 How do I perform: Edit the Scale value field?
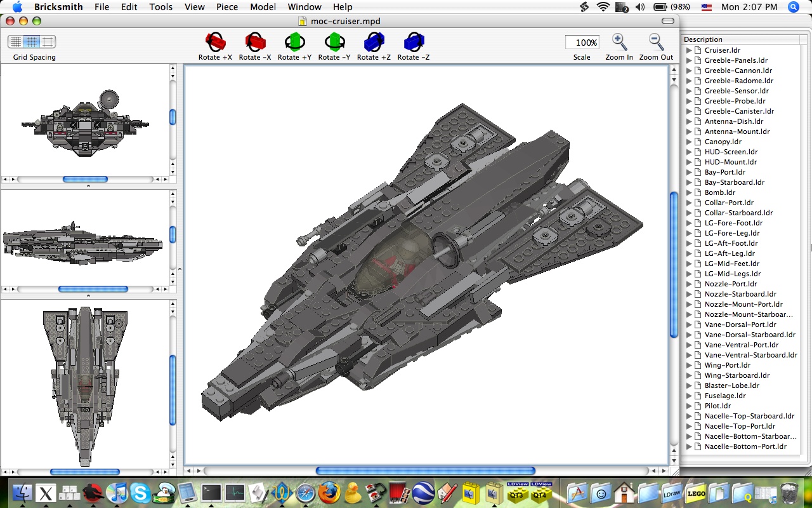(582, 42)
